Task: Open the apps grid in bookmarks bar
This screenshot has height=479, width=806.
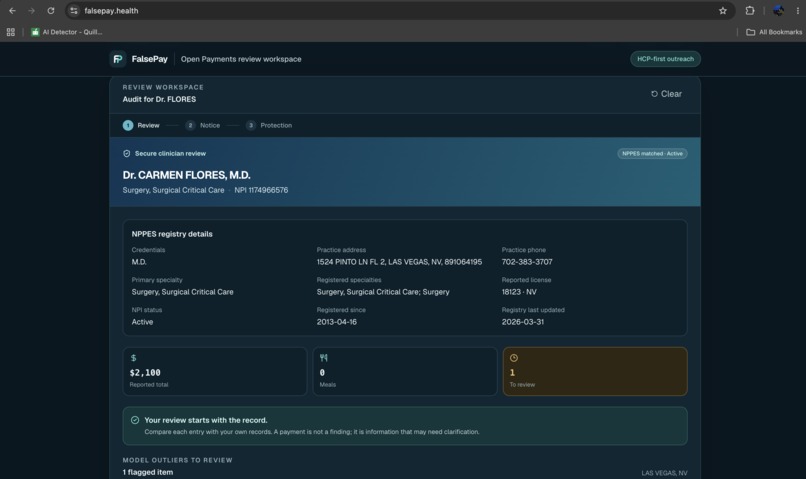Action: 10,32
